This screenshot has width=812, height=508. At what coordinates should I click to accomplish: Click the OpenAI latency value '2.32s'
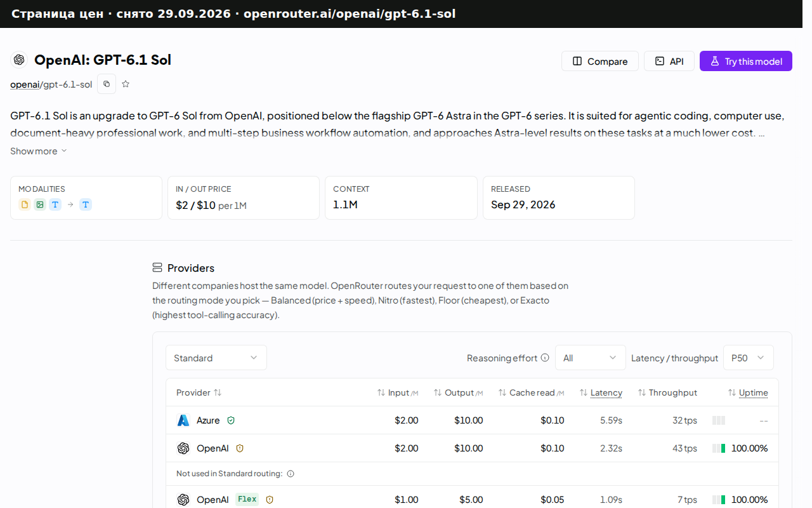(611, 448)
